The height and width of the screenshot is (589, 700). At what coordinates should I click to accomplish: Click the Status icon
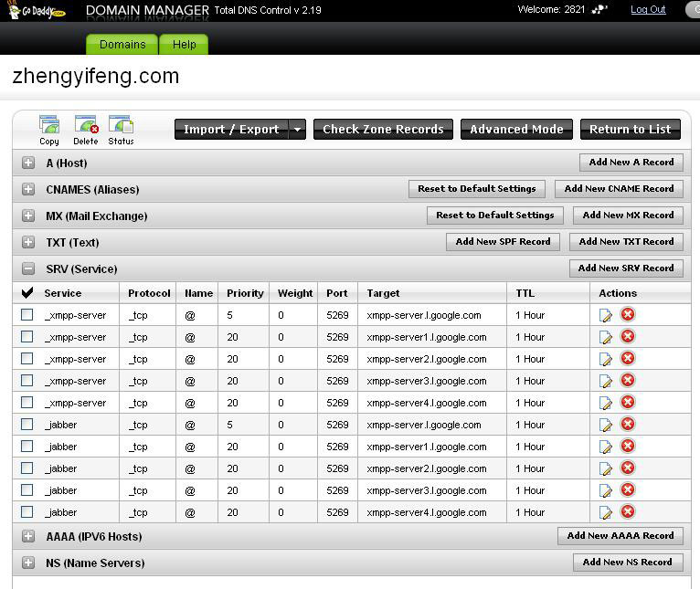tap(121, 130)
